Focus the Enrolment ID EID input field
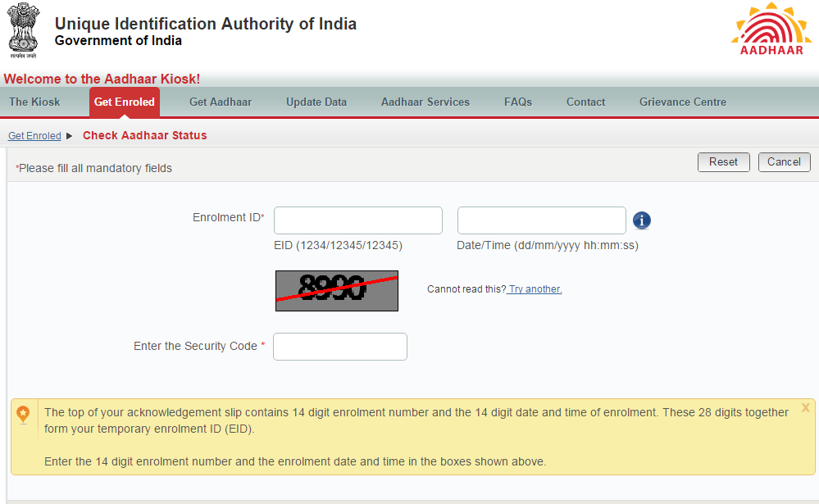 click(x=358, y=220)
